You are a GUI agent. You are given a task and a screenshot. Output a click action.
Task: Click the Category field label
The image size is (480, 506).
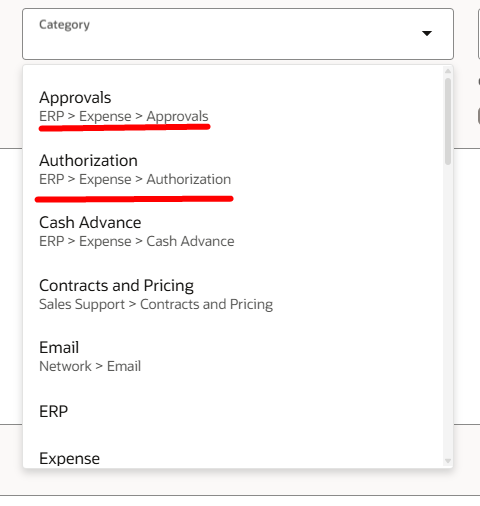pos(64,25)
